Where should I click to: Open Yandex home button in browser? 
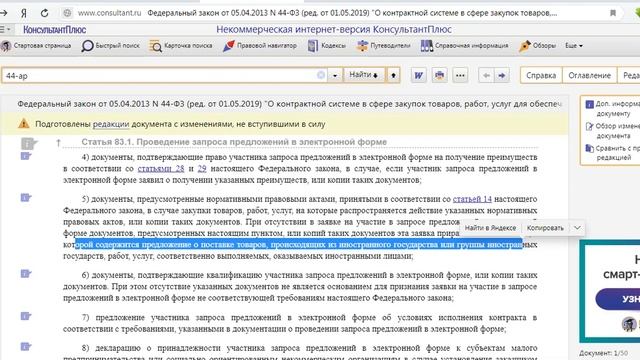point(24,13)
